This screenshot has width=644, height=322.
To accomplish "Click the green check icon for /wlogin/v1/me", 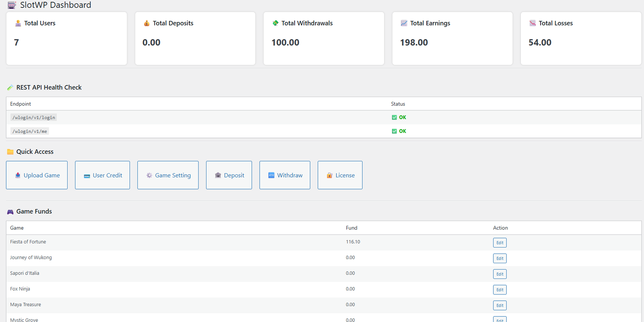I will point(394,131).
